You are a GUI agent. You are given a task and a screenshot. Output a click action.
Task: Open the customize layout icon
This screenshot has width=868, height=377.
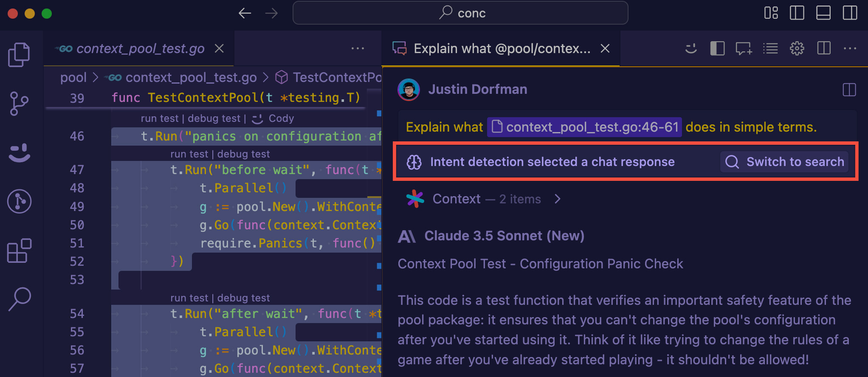click(x=771, y=13)
